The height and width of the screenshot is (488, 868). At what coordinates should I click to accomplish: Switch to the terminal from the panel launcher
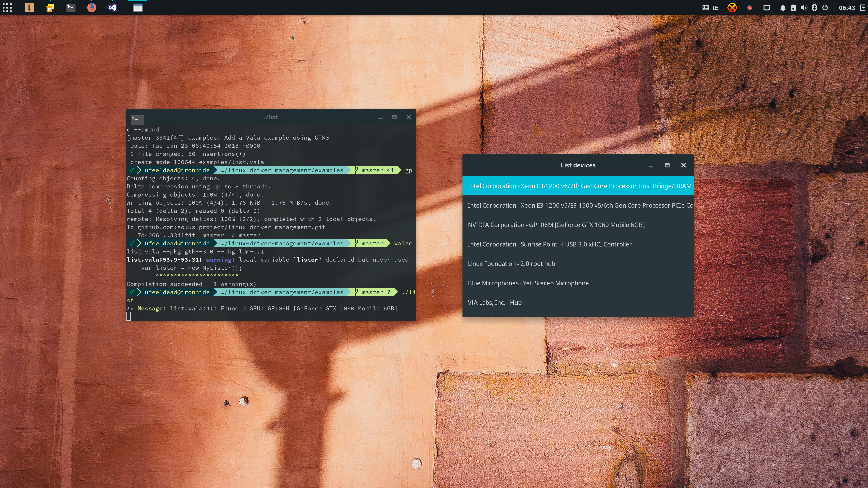[x=71, y=7]
